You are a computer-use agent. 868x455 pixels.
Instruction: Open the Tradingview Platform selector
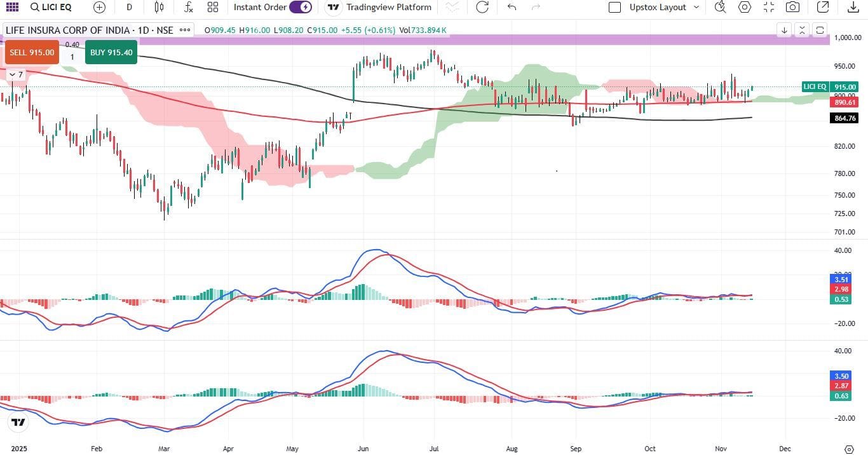pyautogui.click(x=379, y=7)
